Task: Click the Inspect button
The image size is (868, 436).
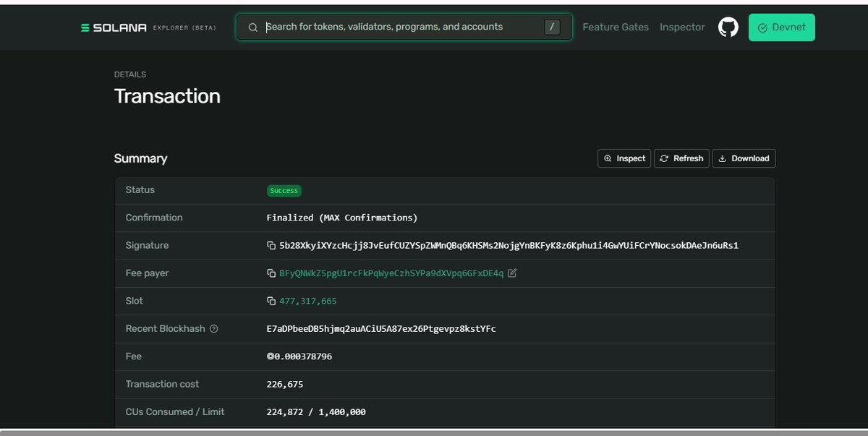Action: coord(624,158)
